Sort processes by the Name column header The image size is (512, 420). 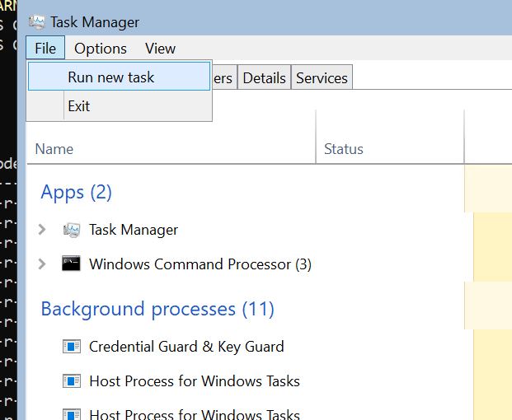(x=54, y=149)
